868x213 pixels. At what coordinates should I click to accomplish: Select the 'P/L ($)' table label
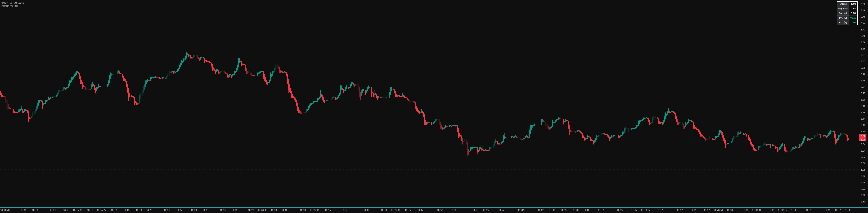(843, 18)
